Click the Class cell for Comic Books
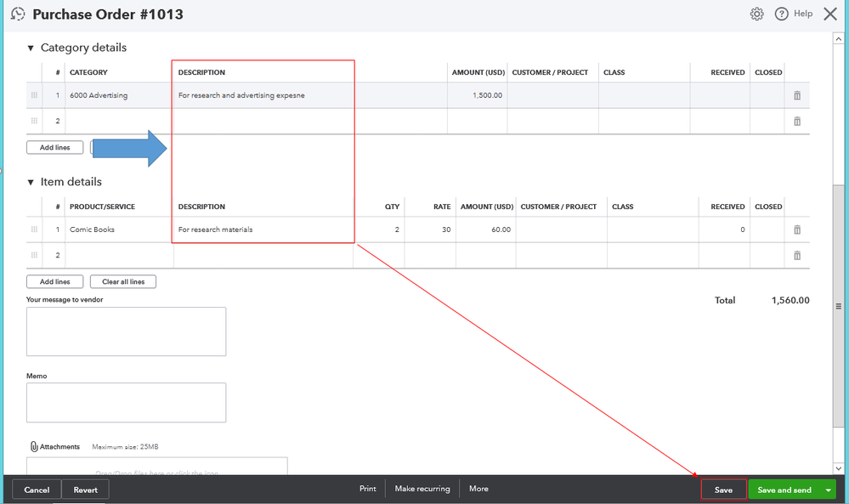 coord(653,229)
